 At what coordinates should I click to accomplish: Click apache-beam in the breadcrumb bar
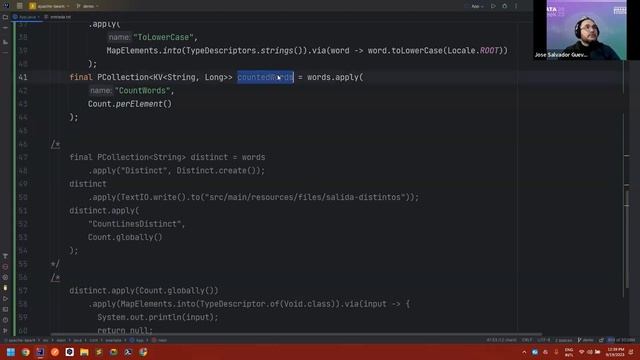(x=22, y=340)
